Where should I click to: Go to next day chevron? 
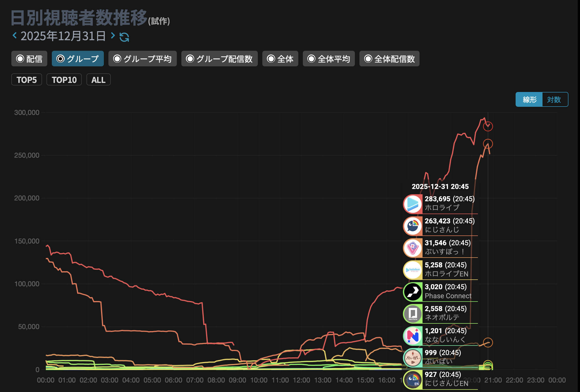coord(113,36)
